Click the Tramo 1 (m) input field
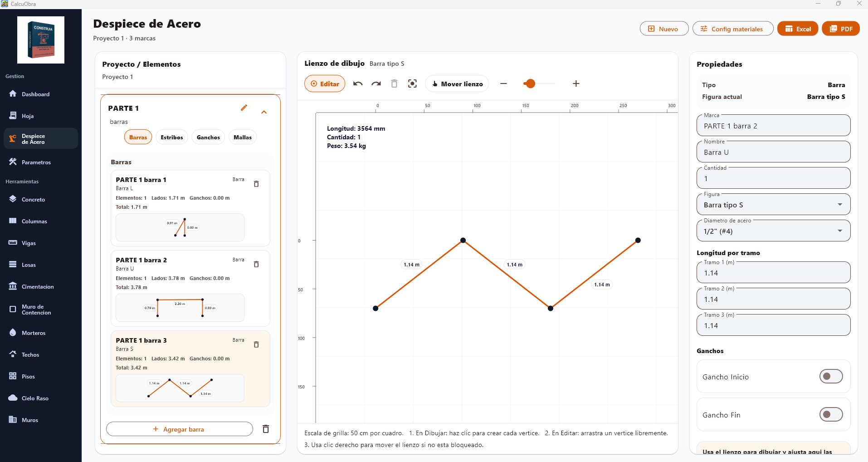This screenshot has width=868, height=462. coord(773,273)
